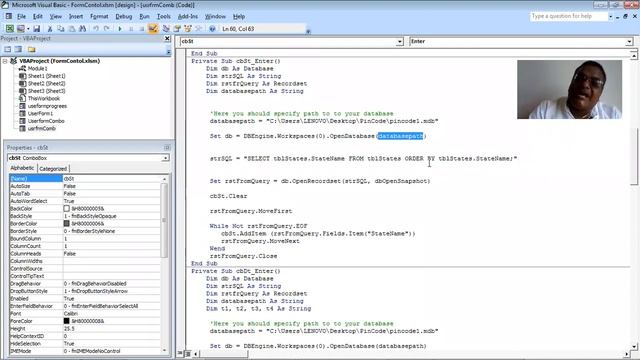
Task: Click the Reset stop icon
Action: click(x=142, y=29)
